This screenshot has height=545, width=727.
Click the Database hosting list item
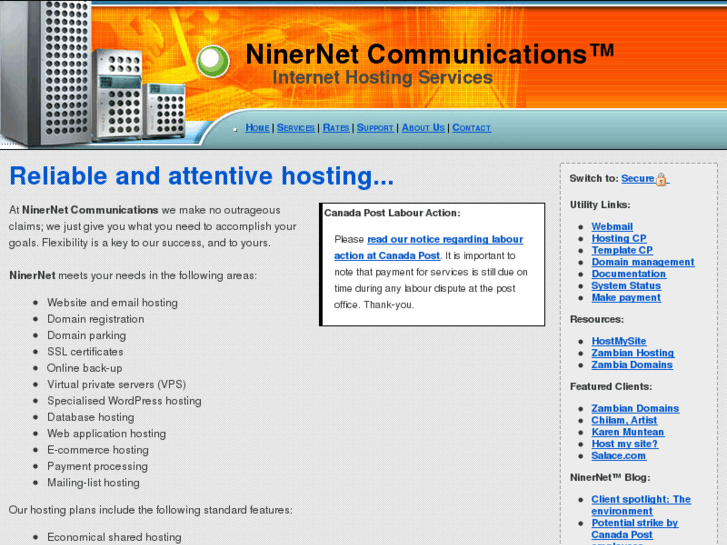tap(90, 417)
